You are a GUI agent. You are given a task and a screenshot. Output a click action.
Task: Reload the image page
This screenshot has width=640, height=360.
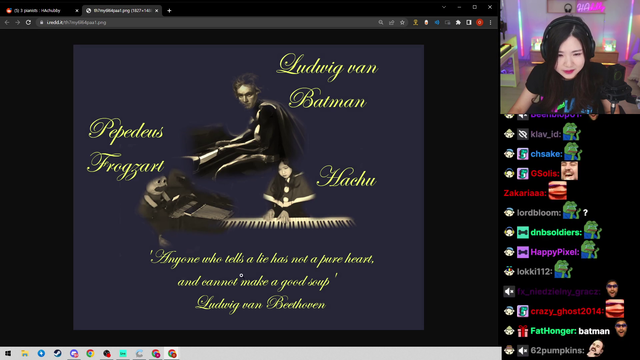click(x=28, y=22)
